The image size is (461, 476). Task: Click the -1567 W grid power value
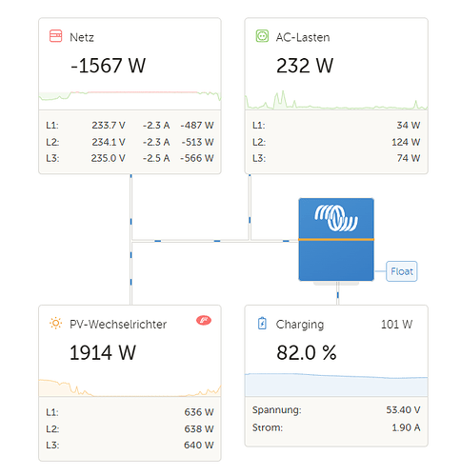tap(108, 66)
